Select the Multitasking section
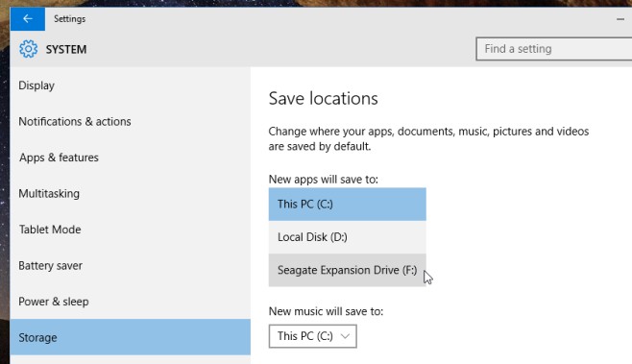 131,193
